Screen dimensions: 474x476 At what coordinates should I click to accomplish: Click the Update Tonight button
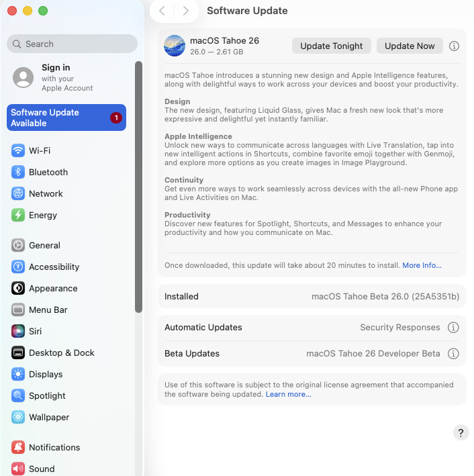point(331,46)
